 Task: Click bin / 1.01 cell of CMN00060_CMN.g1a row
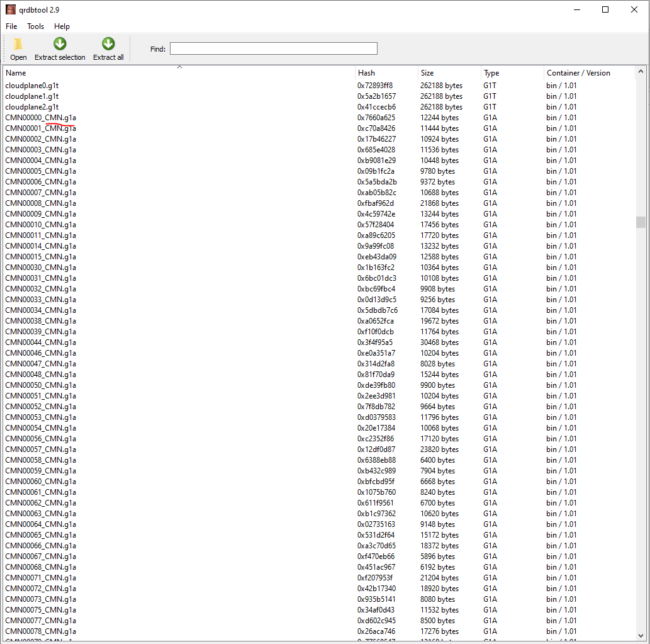(x=561, y=482)
